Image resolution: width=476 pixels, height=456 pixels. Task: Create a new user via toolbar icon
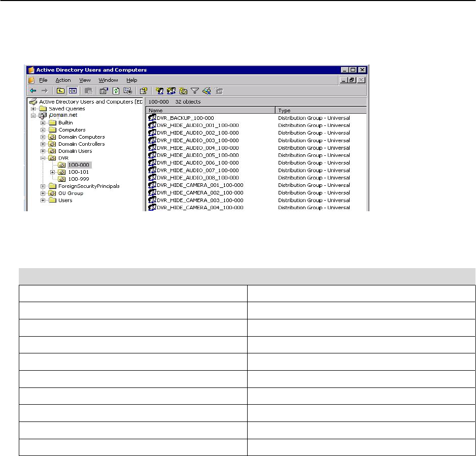(160, 91)
